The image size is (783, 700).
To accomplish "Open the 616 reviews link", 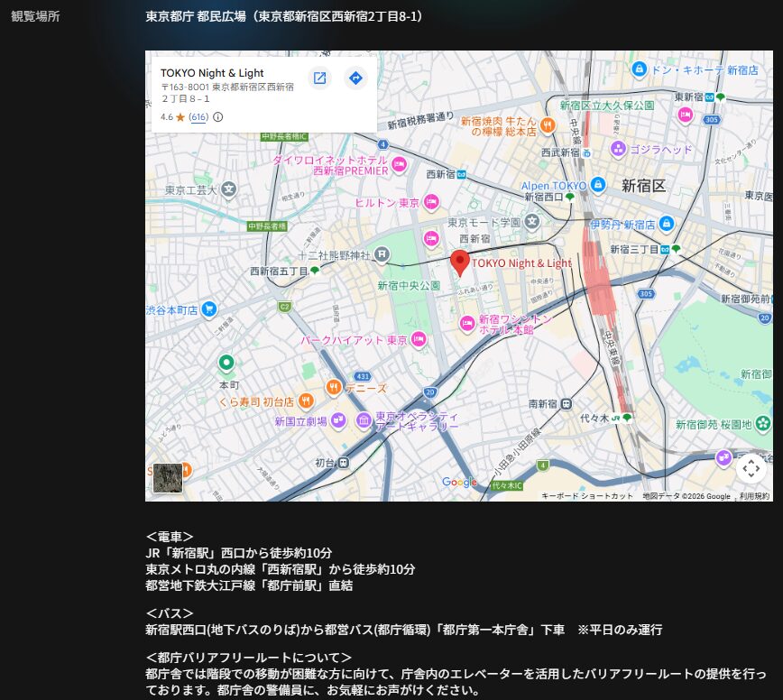I will 198,117.
